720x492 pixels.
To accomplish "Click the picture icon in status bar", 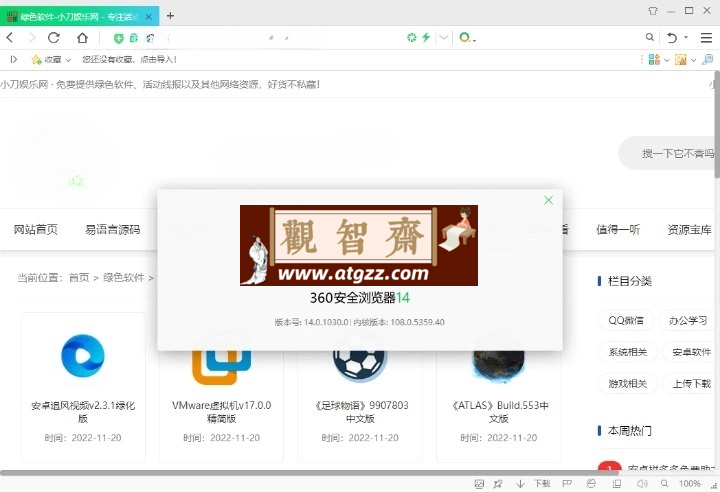I will [479, 484].
